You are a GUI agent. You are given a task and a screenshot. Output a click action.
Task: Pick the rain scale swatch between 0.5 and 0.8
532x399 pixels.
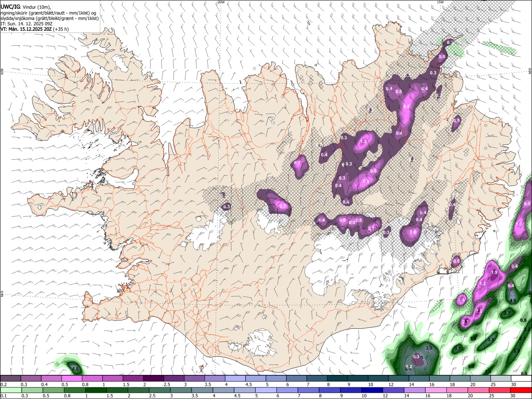tap(53, 390)
